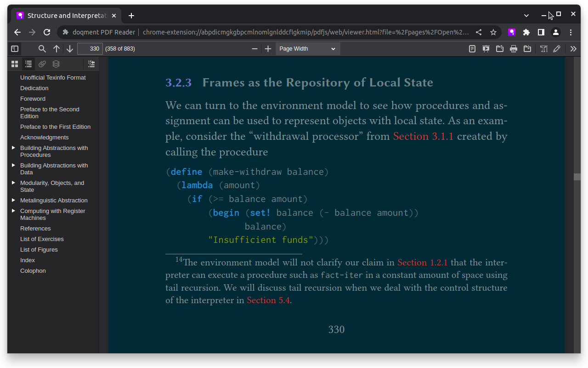The width and height of the screenshot is (588, 368).
Task: Select the draw pencil annotation tool
Action: click(557, 49)
